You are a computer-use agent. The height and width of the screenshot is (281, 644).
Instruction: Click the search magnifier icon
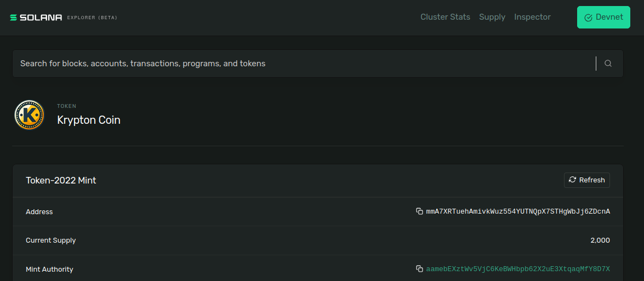coord(608,64)
